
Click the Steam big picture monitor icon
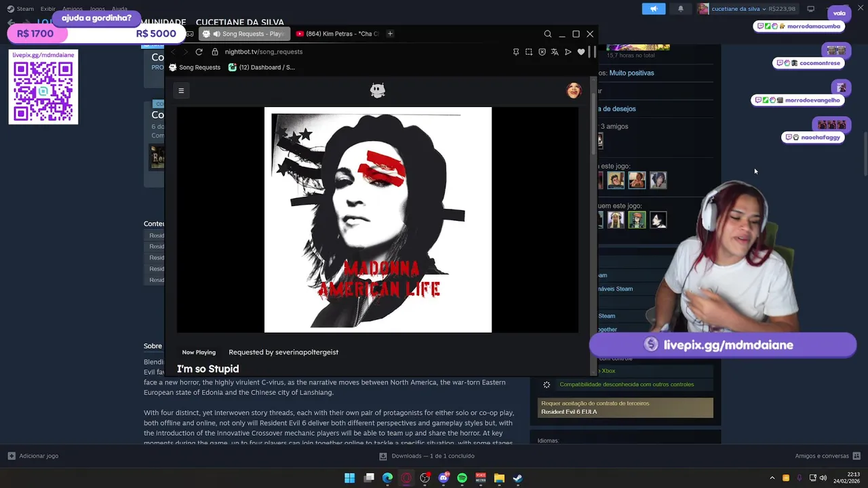[810, 9]
